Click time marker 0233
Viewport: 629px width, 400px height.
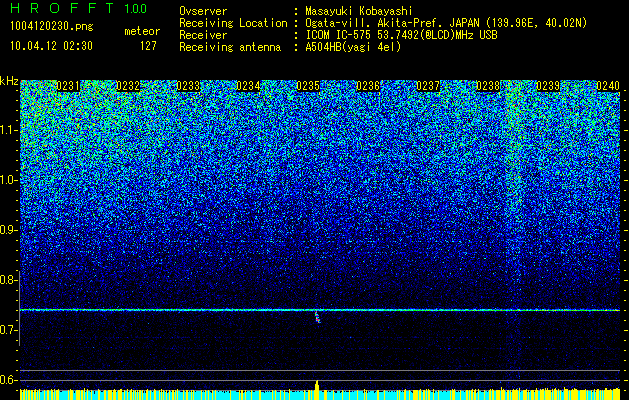[188, 86]
